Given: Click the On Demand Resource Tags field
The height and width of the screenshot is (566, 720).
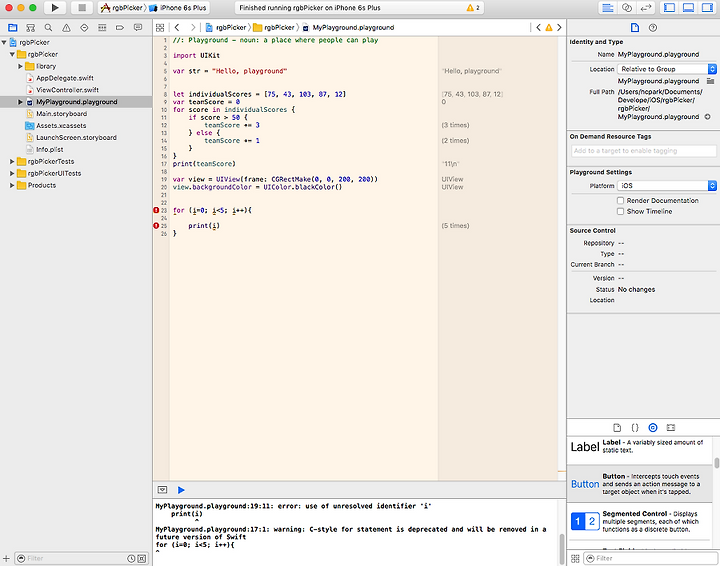Looking at the screenshot, I should (x=642, y=151).
